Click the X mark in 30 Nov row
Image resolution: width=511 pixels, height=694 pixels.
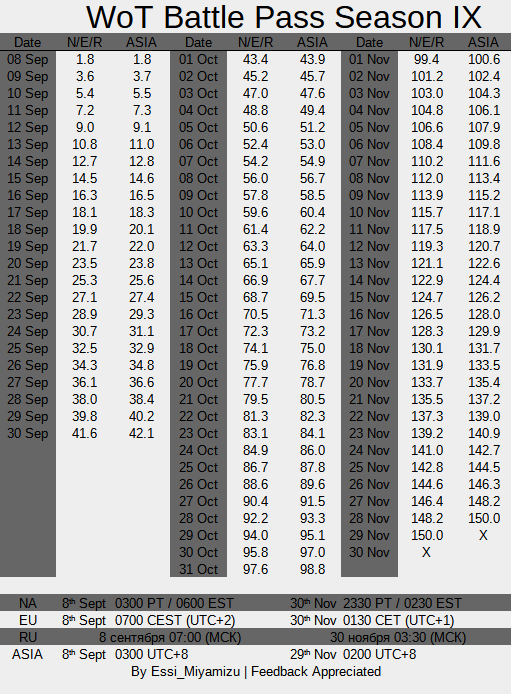426,552
